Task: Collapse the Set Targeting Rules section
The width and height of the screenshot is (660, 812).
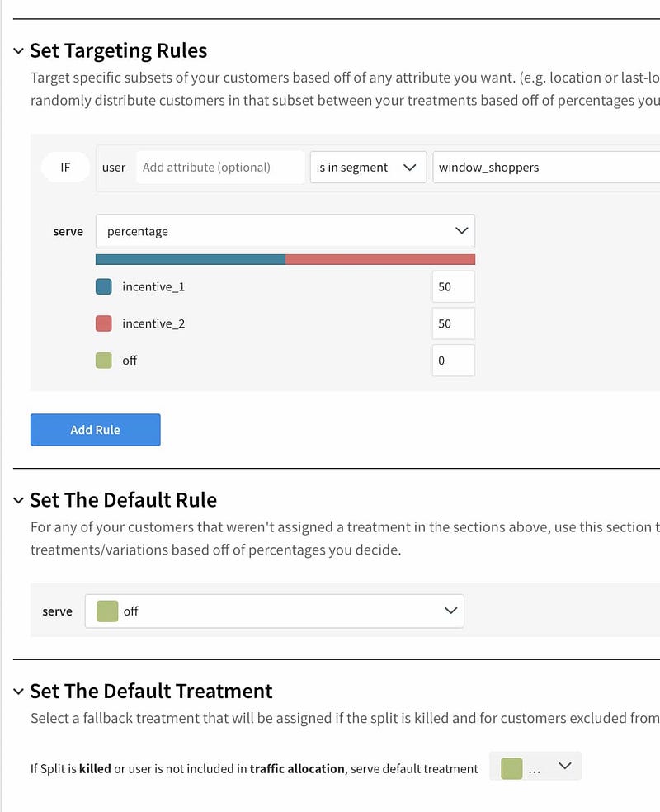Action: coord(19,51)
